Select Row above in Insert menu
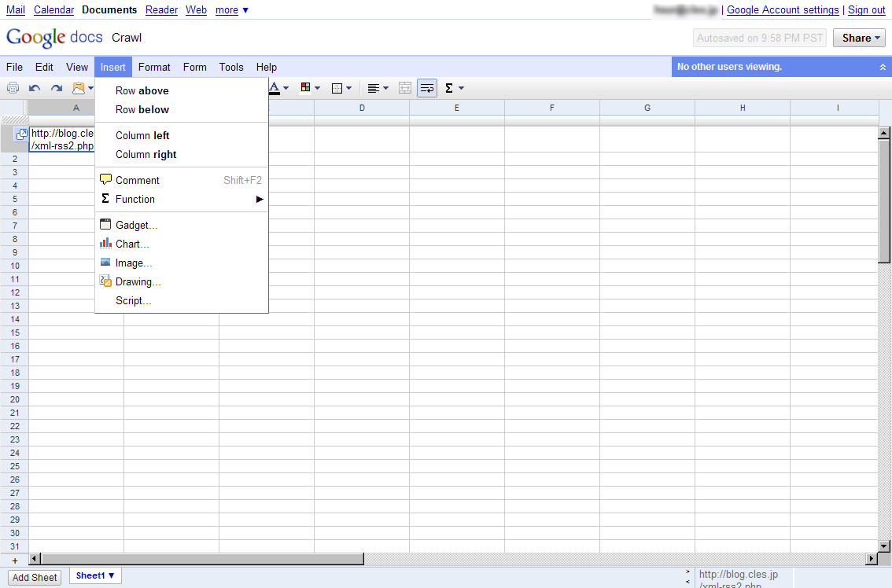 142,90
